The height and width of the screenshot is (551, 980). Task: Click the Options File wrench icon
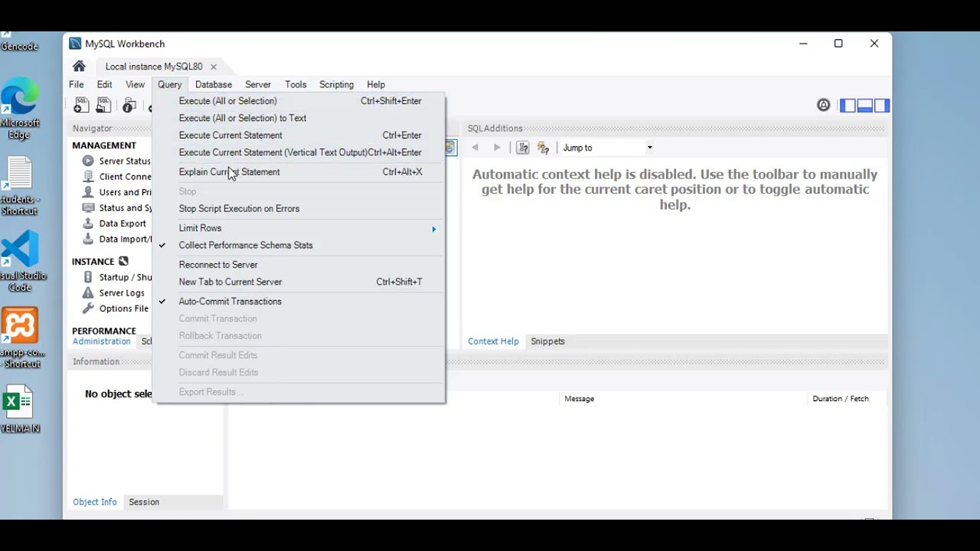coord(88,308)
